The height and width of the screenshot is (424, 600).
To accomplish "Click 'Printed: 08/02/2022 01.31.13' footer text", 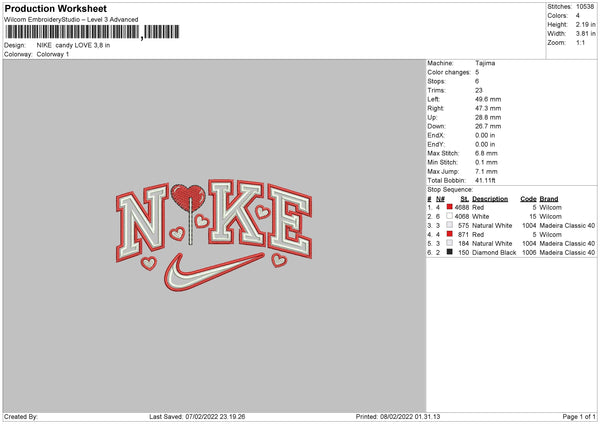I will coord(398,416).
